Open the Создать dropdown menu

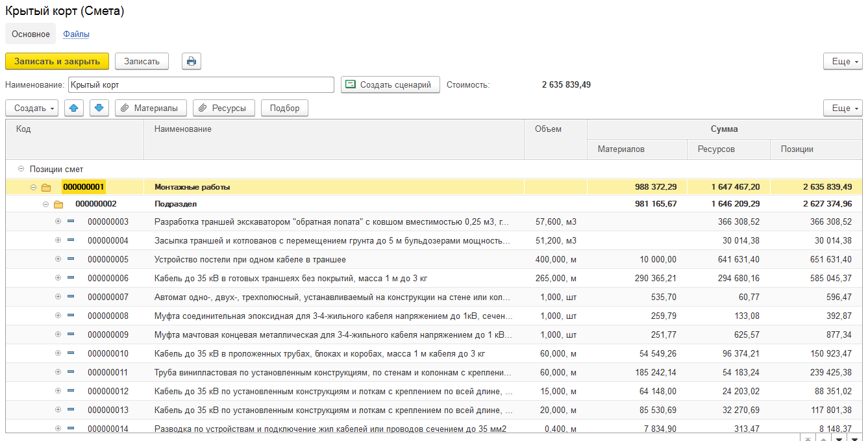pyautogui.click(x=32, y=108)
